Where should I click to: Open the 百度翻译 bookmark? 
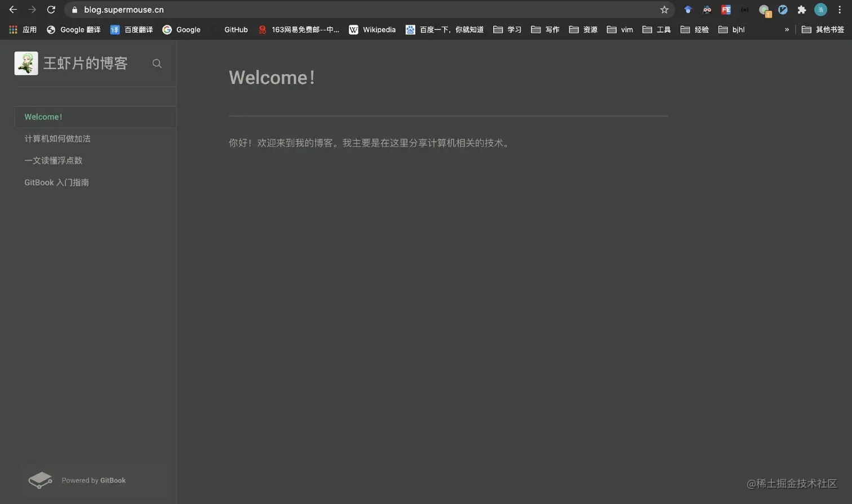132,29
